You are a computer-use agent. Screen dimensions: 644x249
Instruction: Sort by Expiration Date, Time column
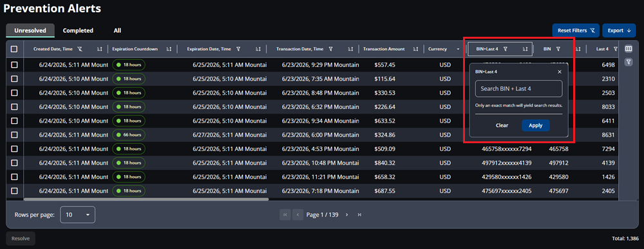pyautogui.click(x=258, y=49)
